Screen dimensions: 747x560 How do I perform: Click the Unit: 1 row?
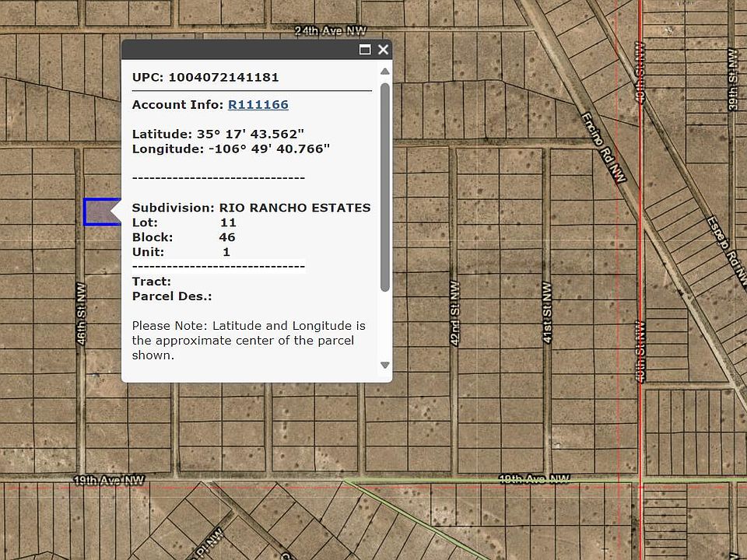tap(181, 252)
